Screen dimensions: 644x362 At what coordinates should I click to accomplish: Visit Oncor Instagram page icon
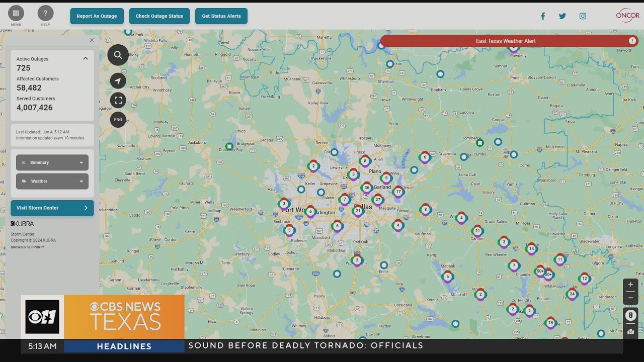(583, 16)
